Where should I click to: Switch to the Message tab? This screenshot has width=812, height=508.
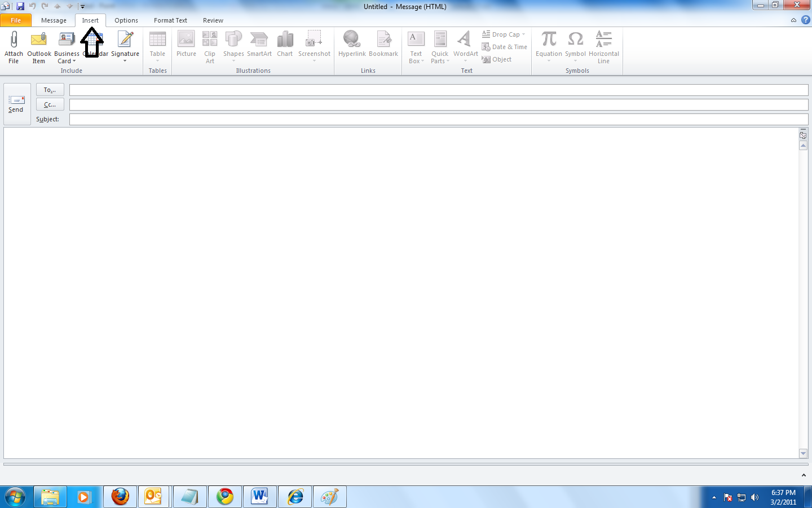click(54, 20)
